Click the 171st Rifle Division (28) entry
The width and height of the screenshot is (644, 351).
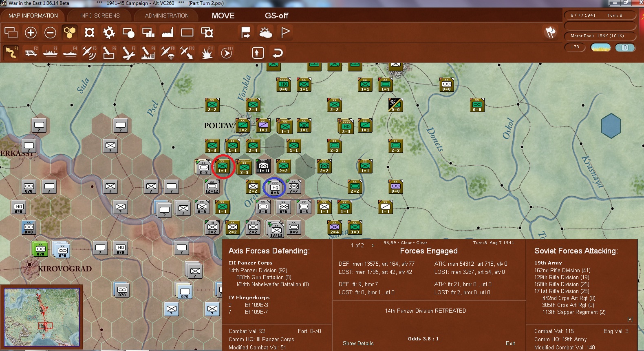tap(562, 291)
